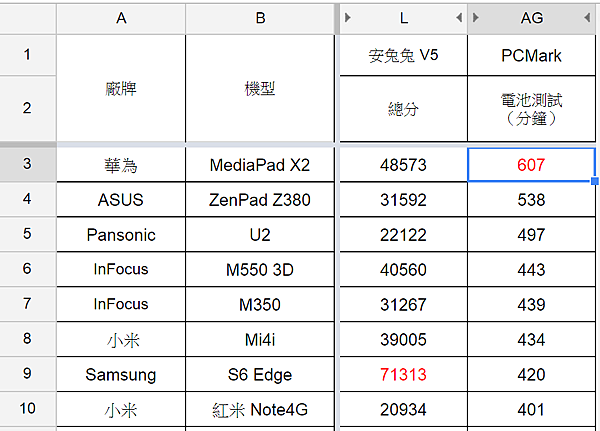Select the 小米 cell beside Mi4i
600x431 pixels.
pyautogui.click(x=121, y=340)
